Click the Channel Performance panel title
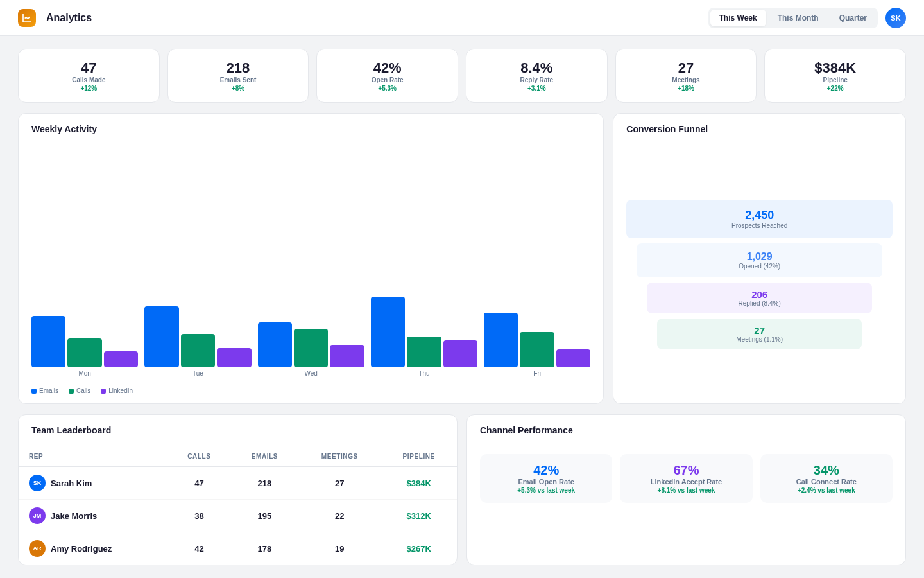 (x=526, y=430)
